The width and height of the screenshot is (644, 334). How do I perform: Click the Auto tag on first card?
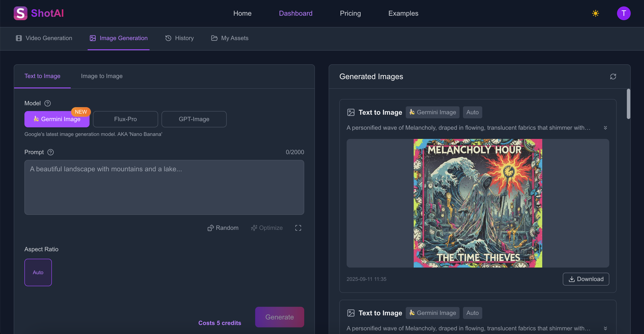472,112
